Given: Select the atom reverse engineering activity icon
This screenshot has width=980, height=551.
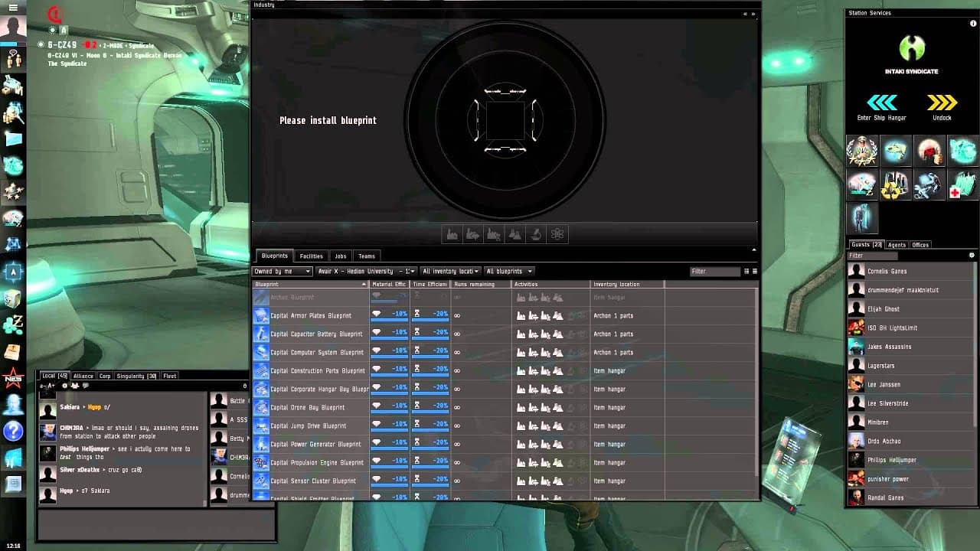Looking at the screenshot, I should click(x=557, y=234).
